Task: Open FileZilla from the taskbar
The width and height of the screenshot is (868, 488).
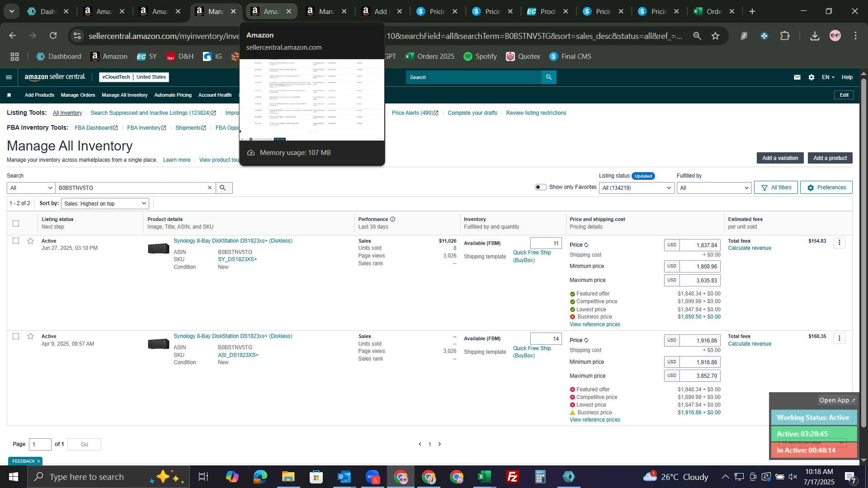Action: pyautogui.click(x=512, y=477)
